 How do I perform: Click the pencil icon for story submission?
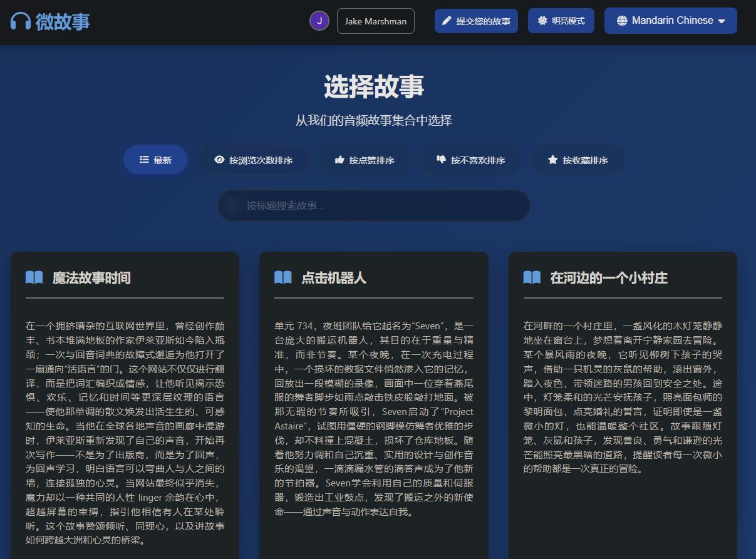pyautogui.click(x=447, y=21)
